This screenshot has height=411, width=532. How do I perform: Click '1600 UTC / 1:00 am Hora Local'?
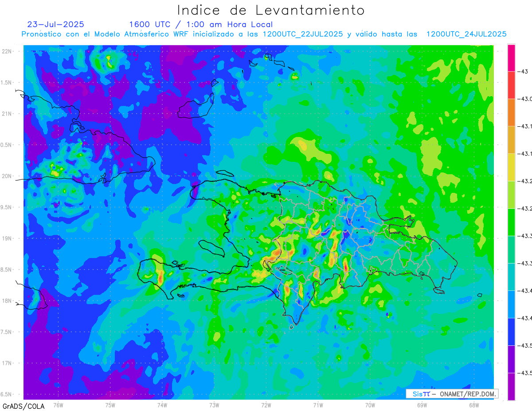201,24
